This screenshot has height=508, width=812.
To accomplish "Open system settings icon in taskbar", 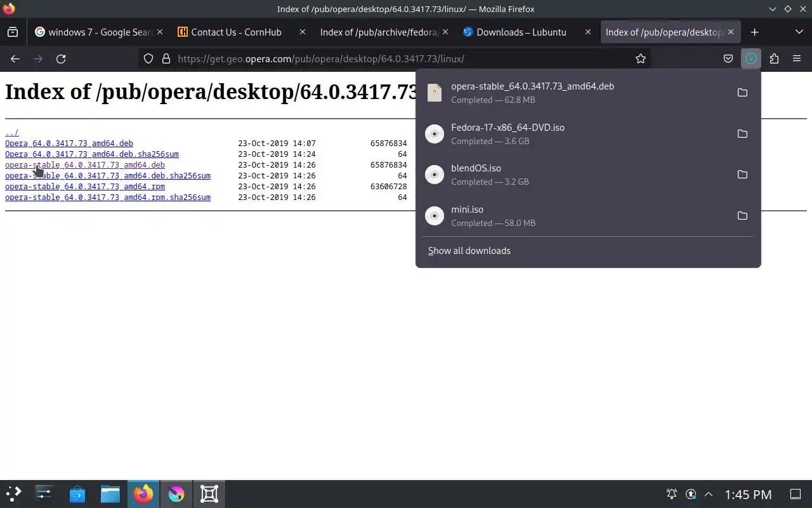I will (44, 493).
